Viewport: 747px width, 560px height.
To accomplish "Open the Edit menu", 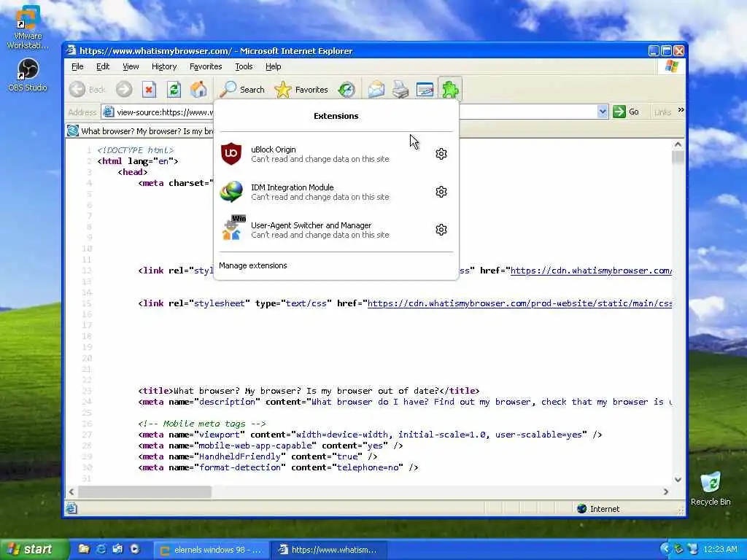I will 103,66.
